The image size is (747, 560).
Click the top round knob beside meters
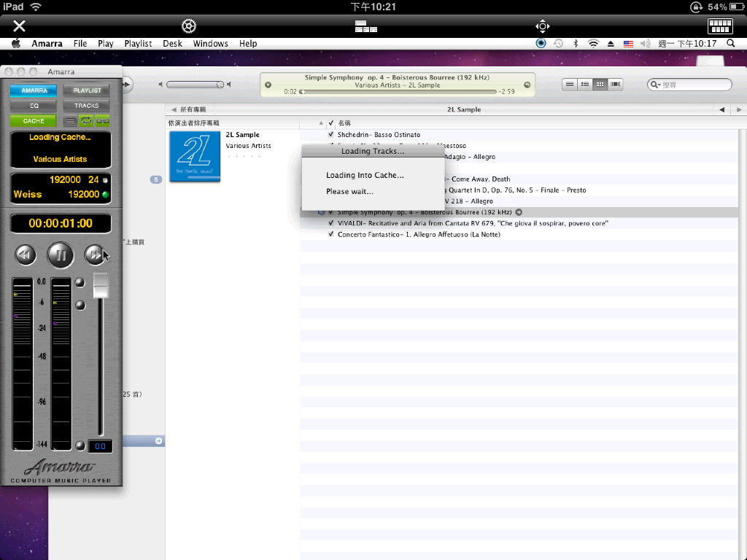(80, 282)
